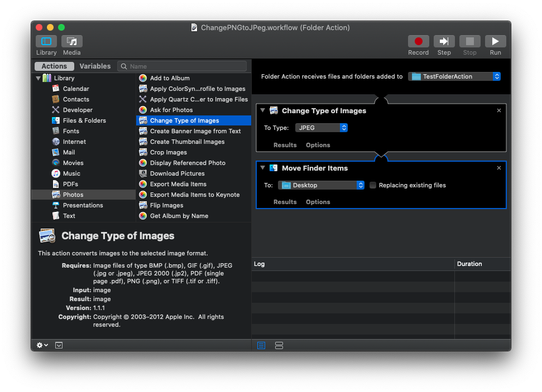Select the Actions tab

(54, 66)
